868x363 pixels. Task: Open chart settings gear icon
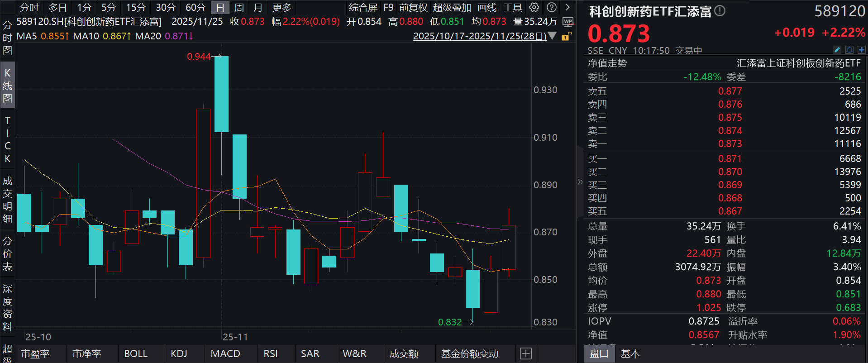pos(534,7)
